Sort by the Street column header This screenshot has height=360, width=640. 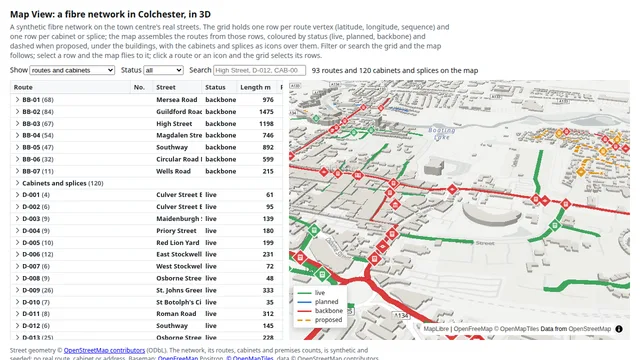click(x=177, y=87)
